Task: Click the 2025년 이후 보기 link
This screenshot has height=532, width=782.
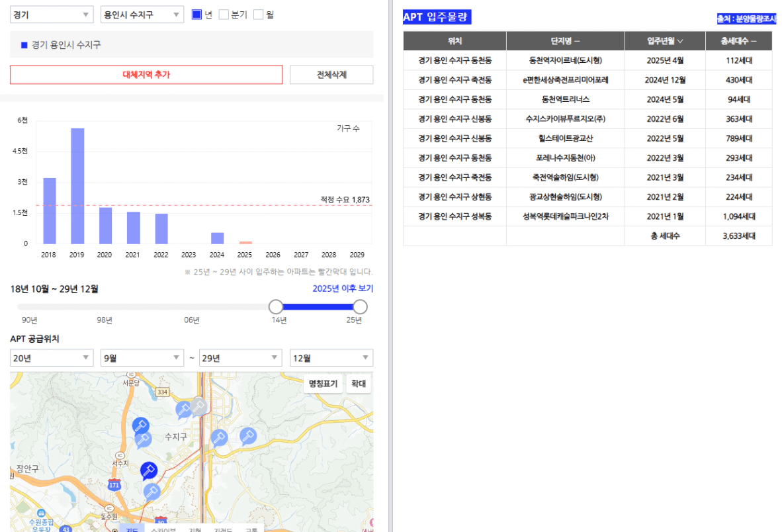Action: click(x=343, y=288)
